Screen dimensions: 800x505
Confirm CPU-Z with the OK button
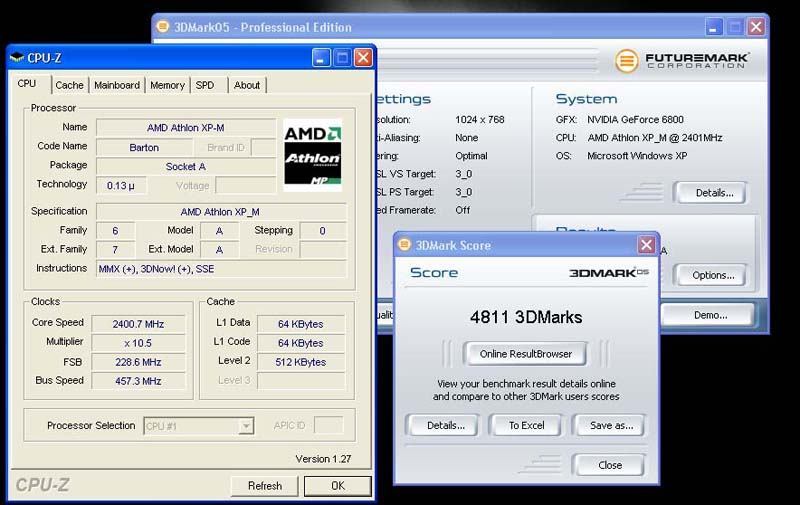338,486
